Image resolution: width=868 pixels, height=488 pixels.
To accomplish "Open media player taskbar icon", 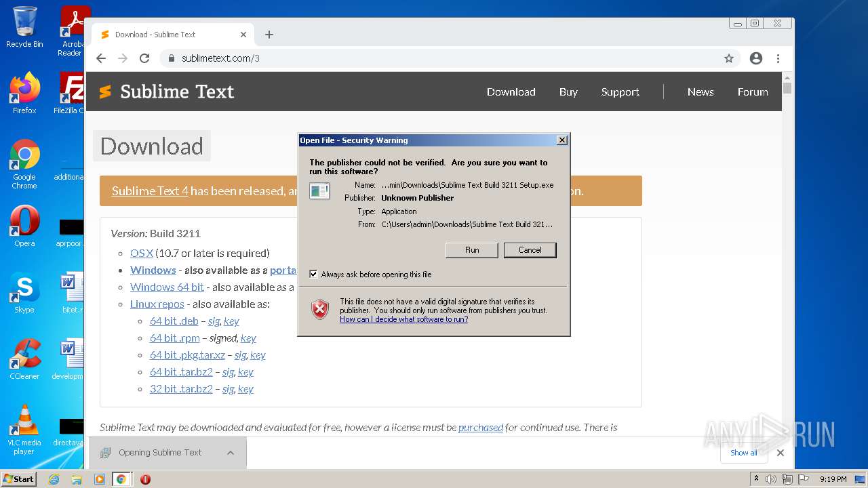I will point(99,479).
